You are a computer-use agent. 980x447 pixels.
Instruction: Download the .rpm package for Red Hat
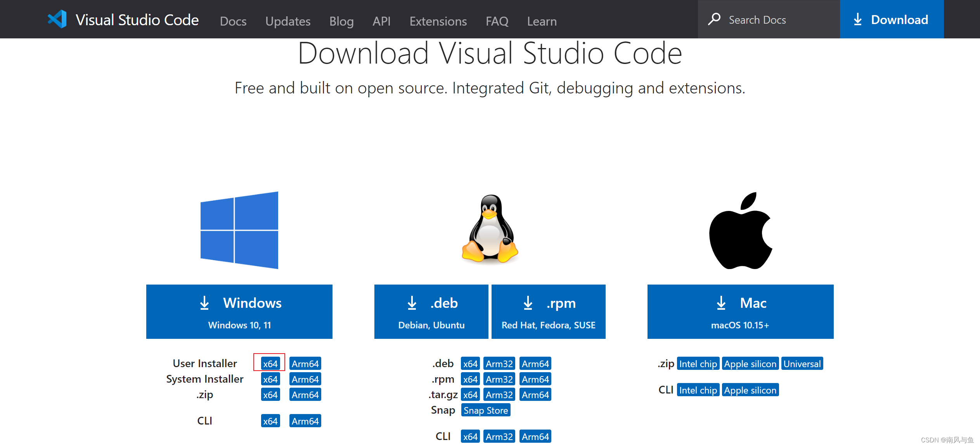(548, 312)
